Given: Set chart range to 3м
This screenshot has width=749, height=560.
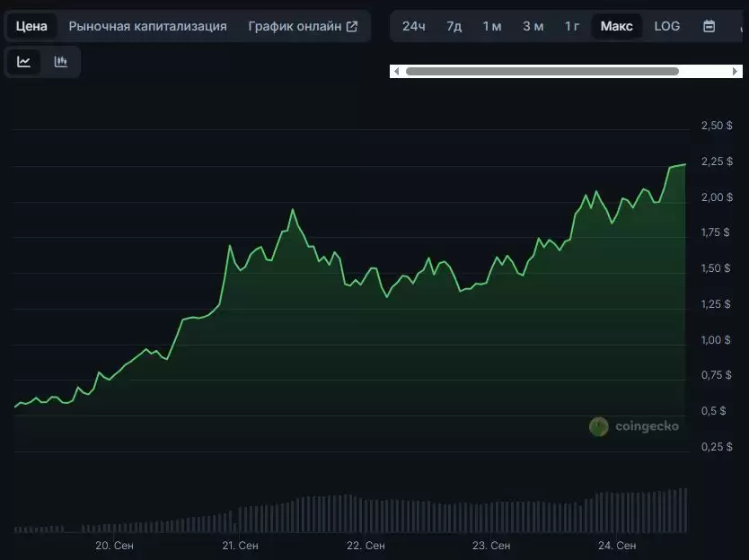Looking at the screenshot, I should (x=533, y=26).
